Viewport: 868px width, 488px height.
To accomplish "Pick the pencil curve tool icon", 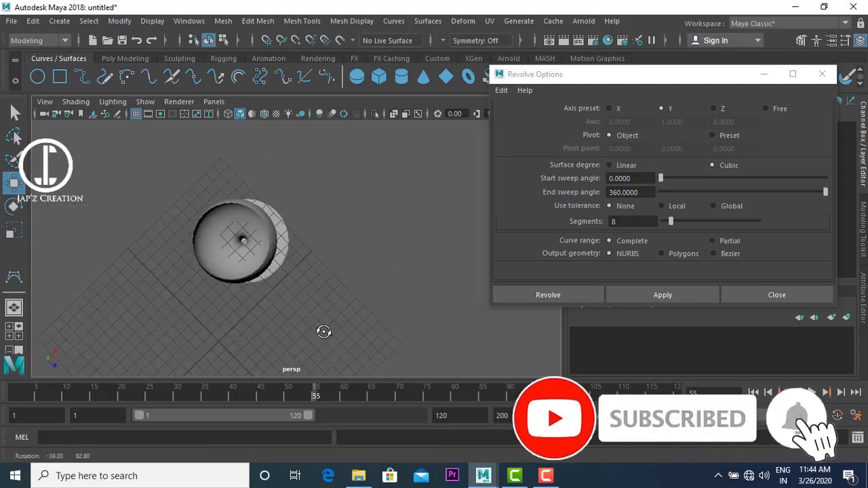I will point(127,77).
